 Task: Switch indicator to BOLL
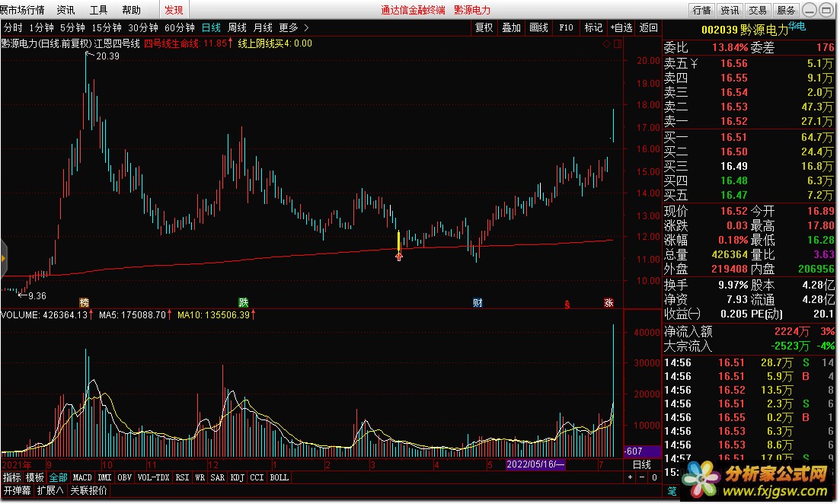[279, 477]
